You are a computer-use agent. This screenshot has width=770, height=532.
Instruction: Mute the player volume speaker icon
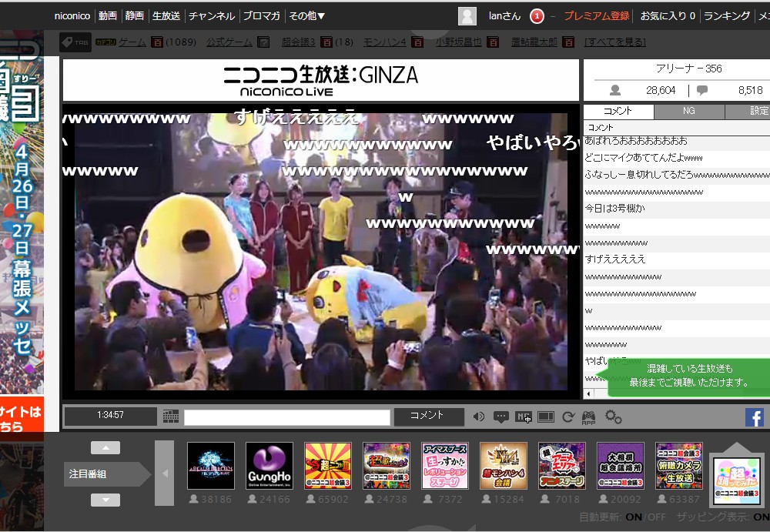click(x=479, y=417)
